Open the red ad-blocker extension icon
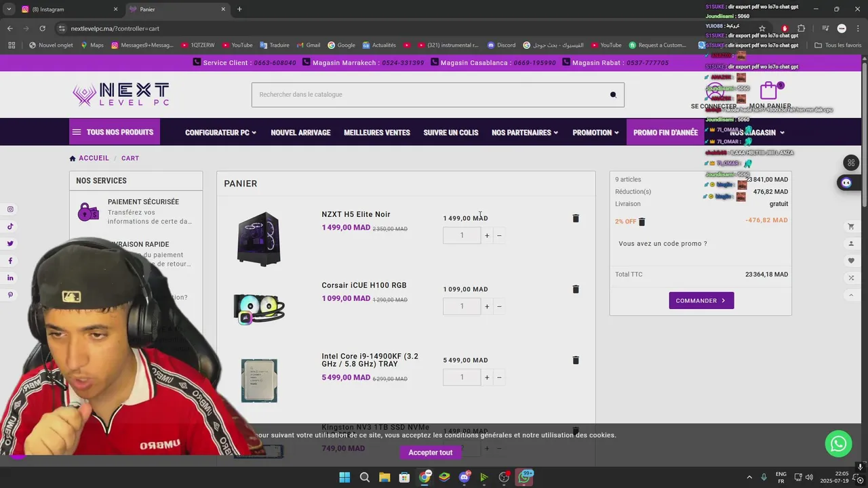This screenshot has height=488, width=868. point(785,28)
